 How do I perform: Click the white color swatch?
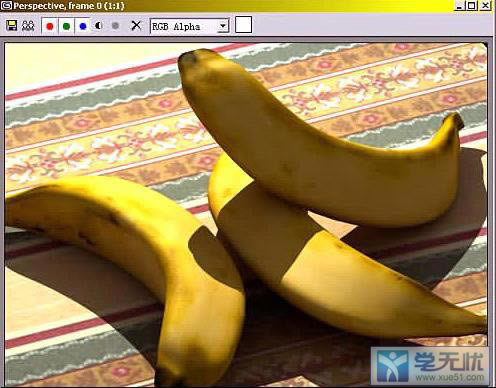(244, 25)
